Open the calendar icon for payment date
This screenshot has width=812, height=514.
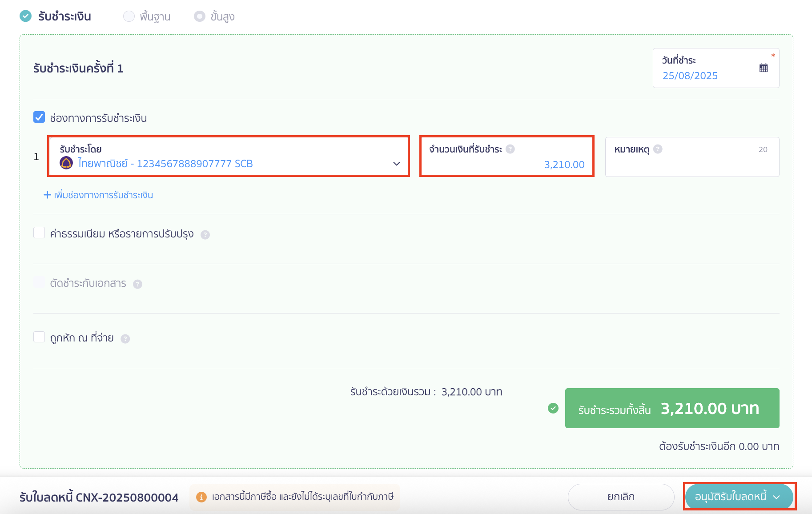(x=763, y=68)
